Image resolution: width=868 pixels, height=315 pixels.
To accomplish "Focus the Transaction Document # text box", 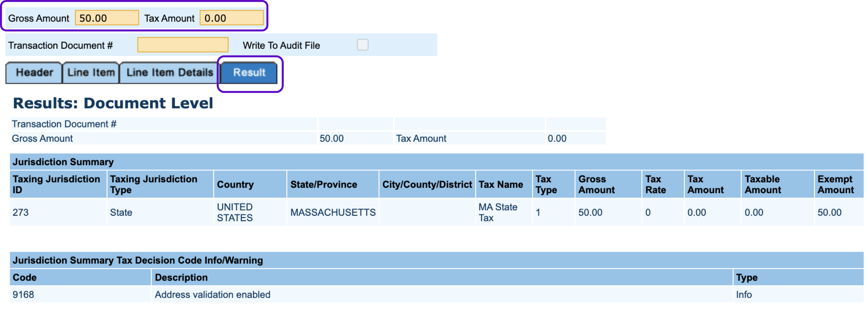I will coord(183,45).
